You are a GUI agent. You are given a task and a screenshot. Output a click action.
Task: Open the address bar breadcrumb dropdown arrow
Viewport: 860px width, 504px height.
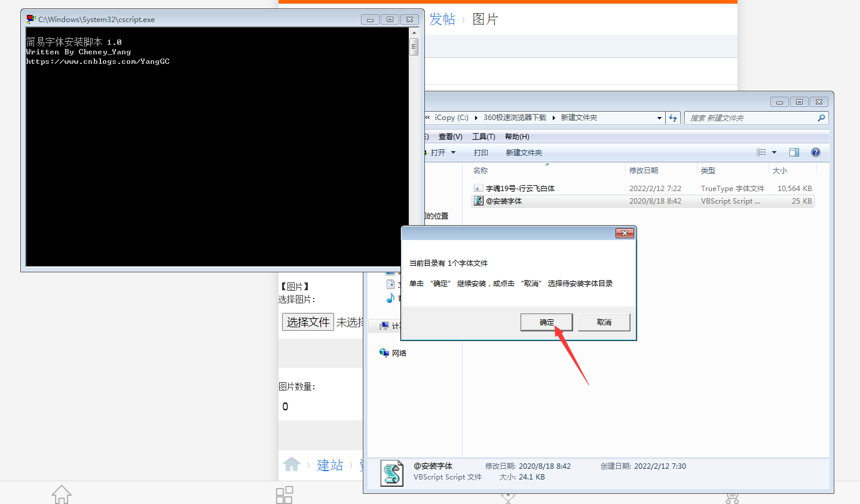[x=659, y=118]
